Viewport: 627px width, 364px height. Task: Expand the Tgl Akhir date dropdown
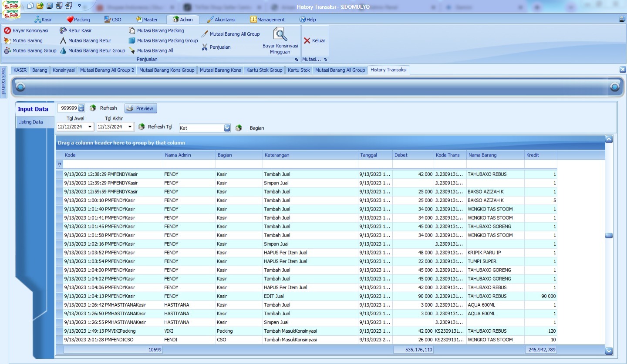130,127
